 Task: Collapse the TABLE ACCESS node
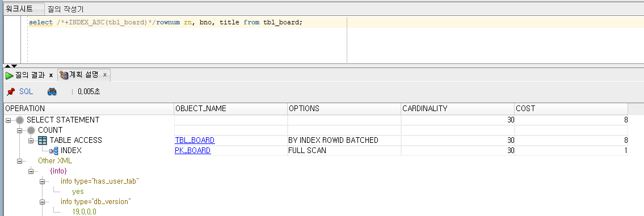pos(31,141)
